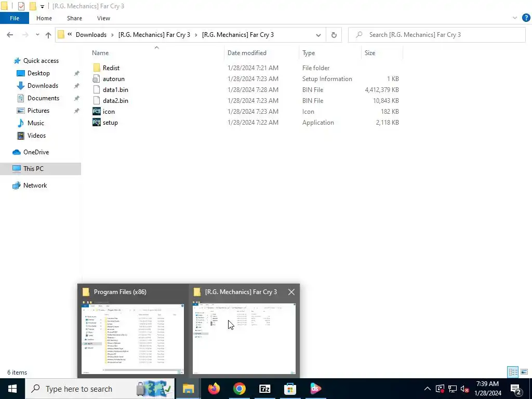Screen dimensions: 532x399
Task: Select the Far Cry 3 icon file
Action: pyautogui.click(x=97, y=112)
